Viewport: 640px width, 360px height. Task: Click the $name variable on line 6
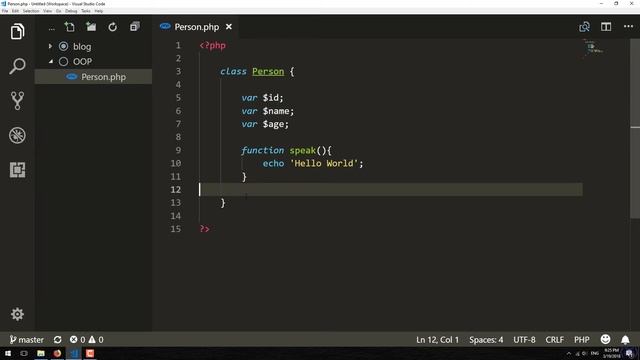[x=276, y=111]
